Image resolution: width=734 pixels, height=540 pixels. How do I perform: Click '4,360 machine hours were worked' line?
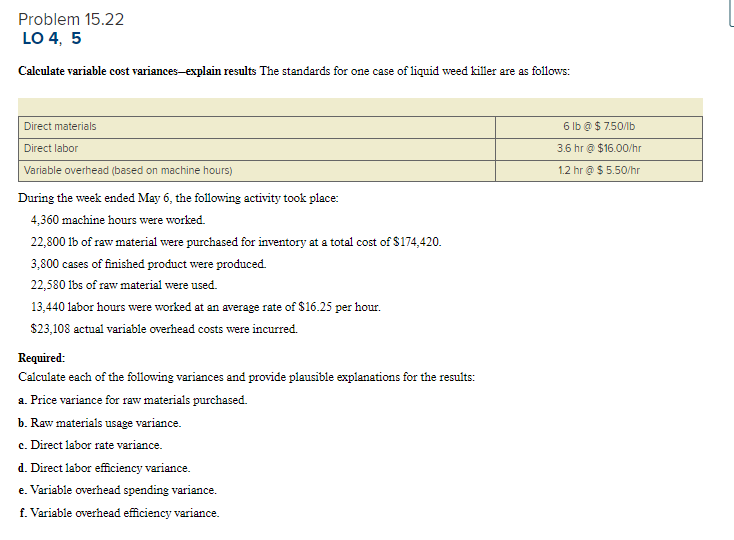[118, 220]
